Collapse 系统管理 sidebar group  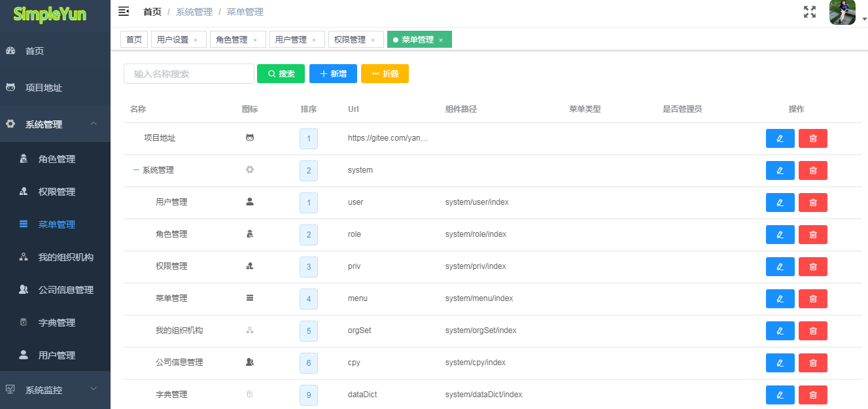(x=55, y=124)
